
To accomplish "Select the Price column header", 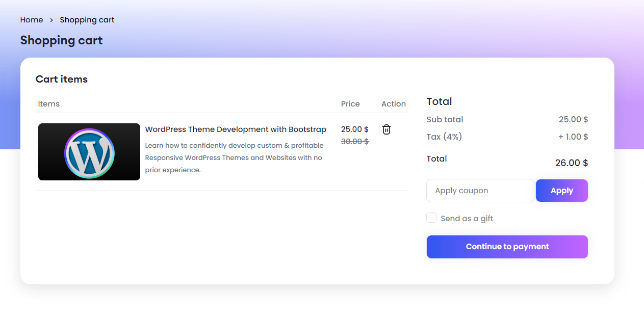I will [x=350, y=104].
